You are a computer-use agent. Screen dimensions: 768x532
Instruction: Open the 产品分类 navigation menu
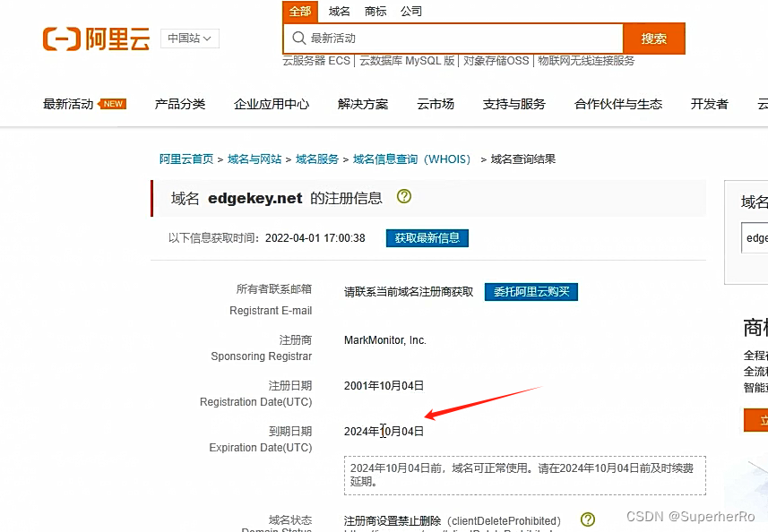[x=179, y=104]
